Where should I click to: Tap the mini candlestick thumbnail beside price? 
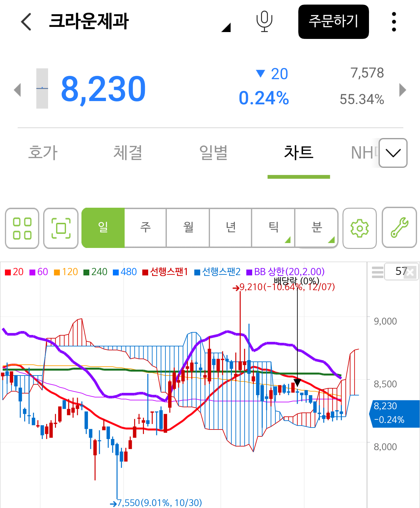tap(42, 88)
